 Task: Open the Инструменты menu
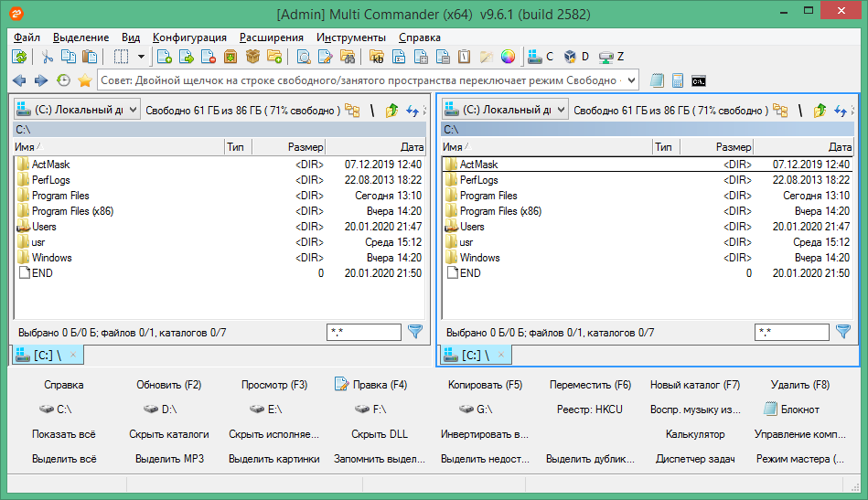pyautogui.click(x=350, y=37)
